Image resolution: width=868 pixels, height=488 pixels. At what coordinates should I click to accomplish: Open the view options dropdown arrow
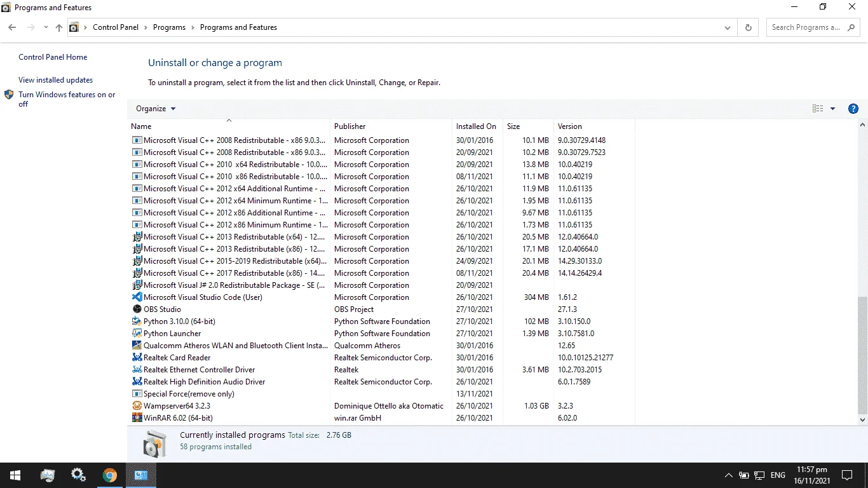point(832,109)
